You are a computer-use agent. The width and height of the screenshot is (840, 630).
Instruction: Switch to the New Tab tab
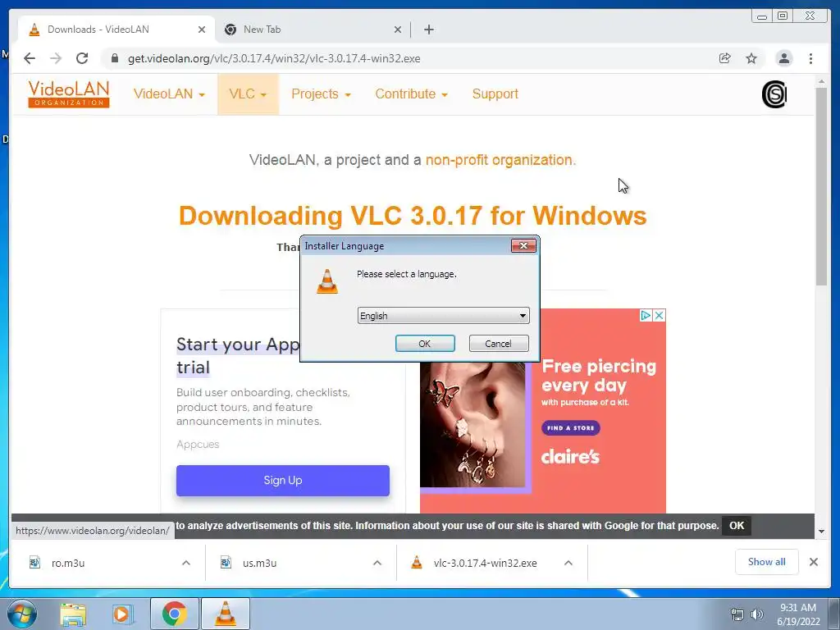coord(313,30)
